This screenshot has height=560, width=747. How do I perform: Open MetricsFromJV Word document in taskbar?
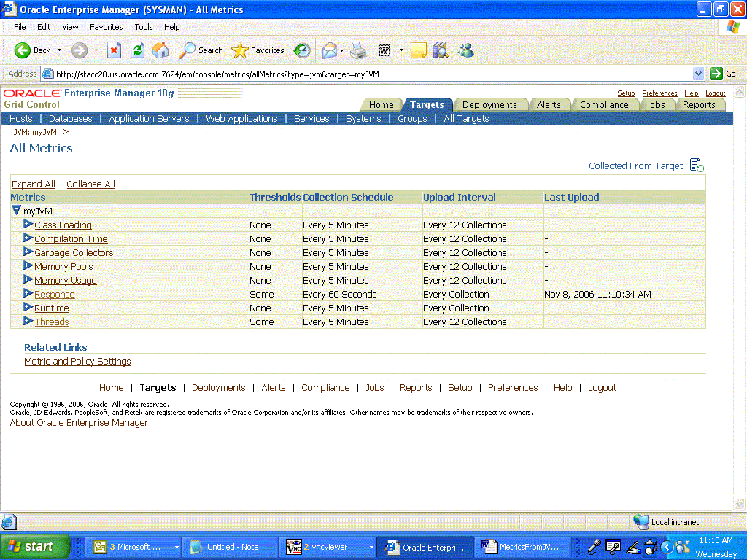pos(522,547)
